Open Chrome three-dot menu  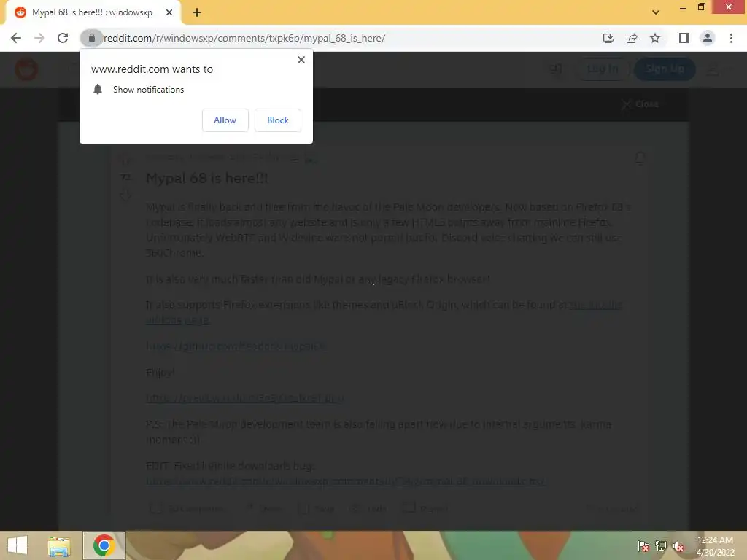[731, 38]
